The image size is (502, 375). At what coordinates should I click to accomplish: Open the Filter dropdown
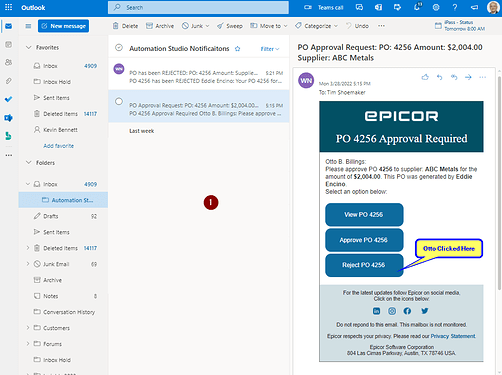pyautogui.click(x=270, y=49)
